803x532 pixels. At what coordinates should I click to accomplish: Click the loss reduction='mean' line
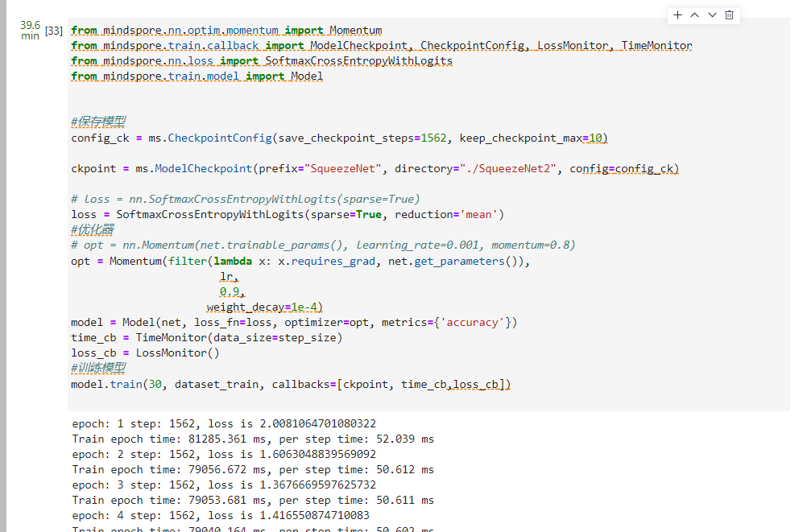coord(288,215)
